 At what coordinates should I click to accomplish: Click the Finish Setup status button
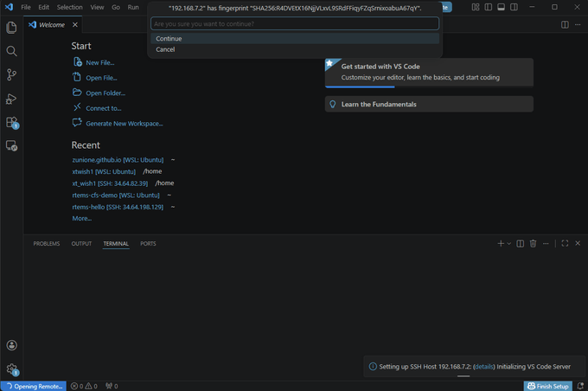tap(548, 386)
